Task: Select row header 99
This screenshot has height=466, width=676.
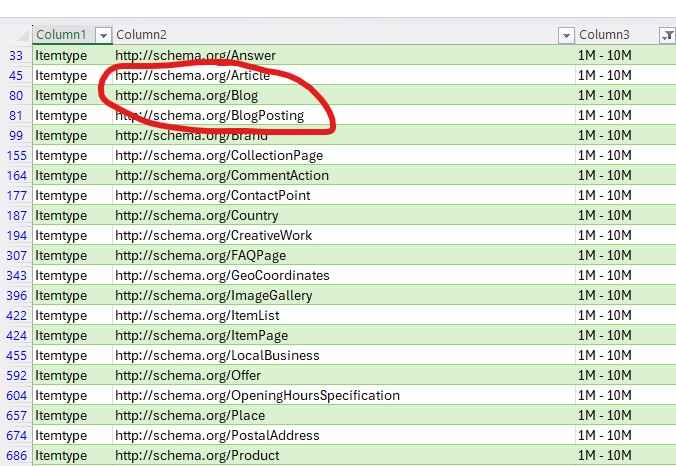Action: (16, 135)
